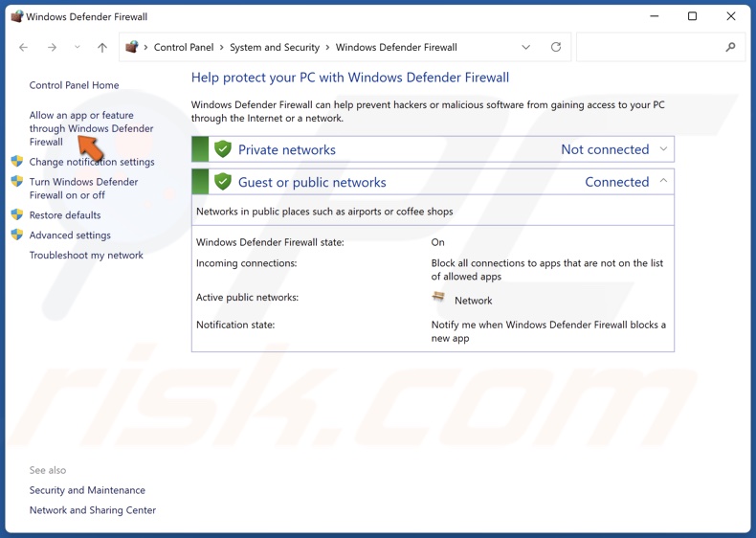Click the Not connected status text
The width and height of the screenshot is (756, 538).
(x=605, y=149)
